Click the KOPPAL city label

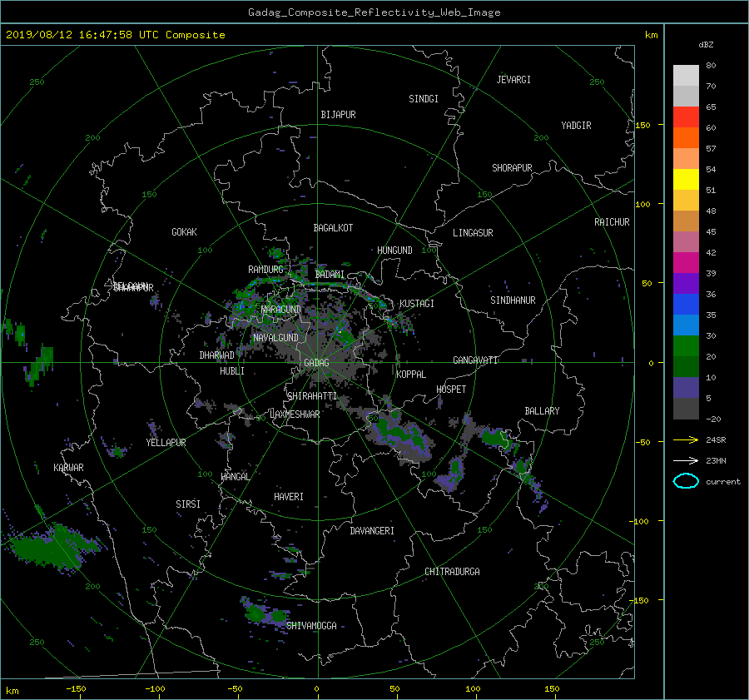pos(411,375)
